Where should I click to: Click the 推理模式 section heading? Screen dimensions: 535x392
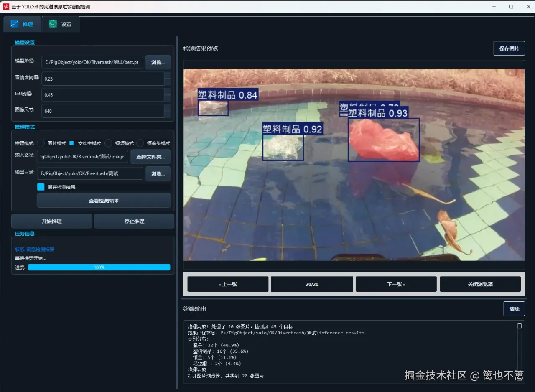pyautogui.click(x=25, y=127)
